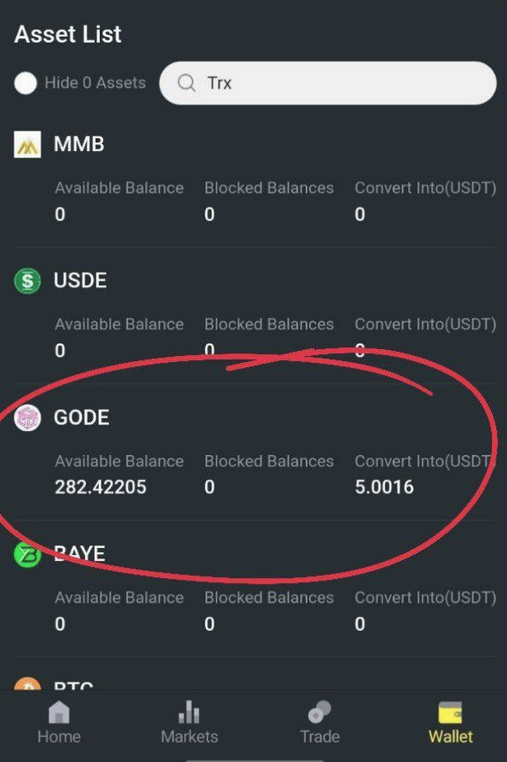Focus the asset search field containing Trx
The width and height of the screenshot is (507, 762).
(x=328, y=83)
